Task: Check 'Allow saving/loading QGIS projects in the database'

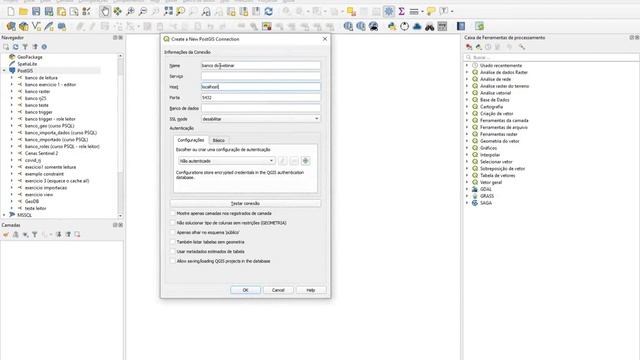Action: coord(173,261)
